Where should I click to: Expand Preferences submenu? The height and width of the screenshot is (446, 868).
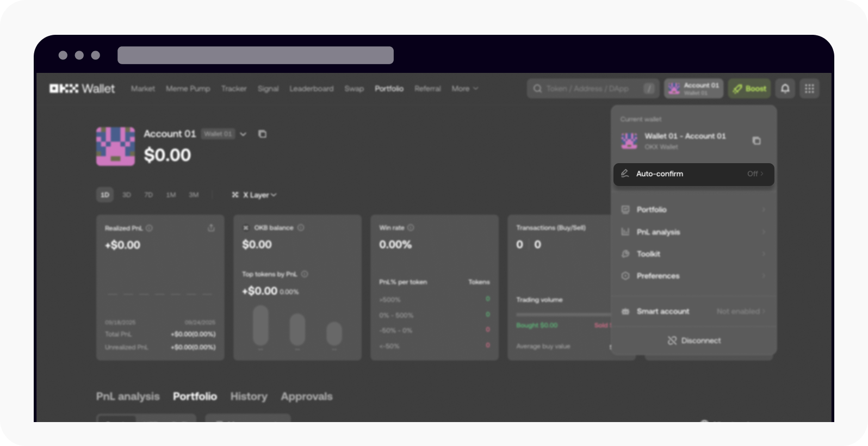tap(764, 276)
